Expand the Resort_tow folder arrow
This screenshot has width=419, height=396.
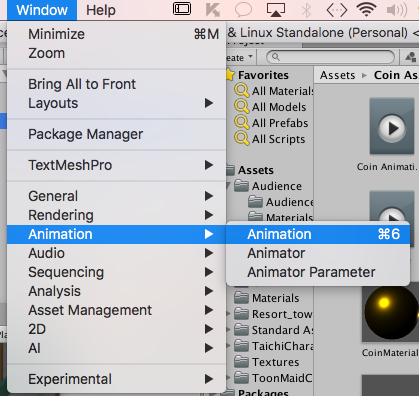(229, 314)
